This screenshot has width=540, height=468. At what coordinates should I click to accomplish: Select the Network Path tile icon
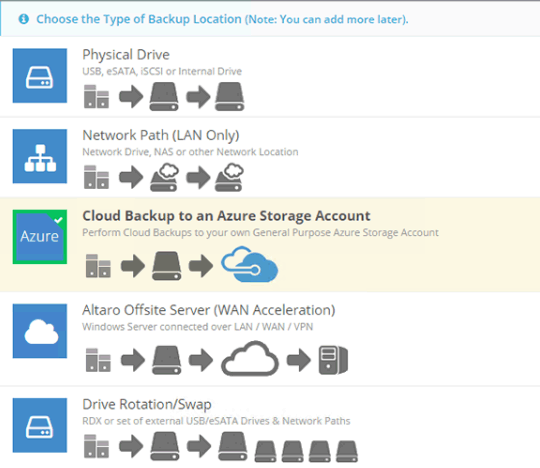point(40,156)
